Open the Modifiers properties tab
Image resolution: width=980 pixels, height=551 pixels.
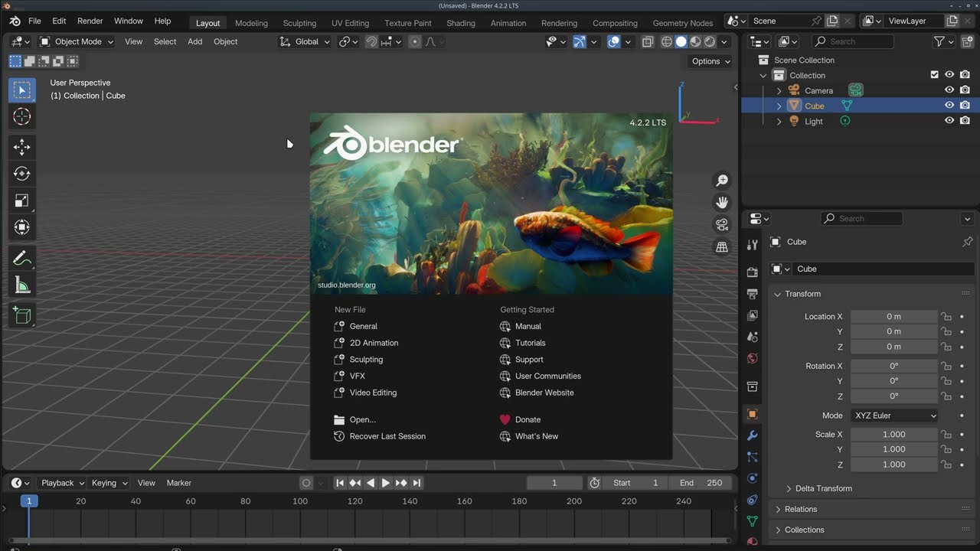coord(752,435)
